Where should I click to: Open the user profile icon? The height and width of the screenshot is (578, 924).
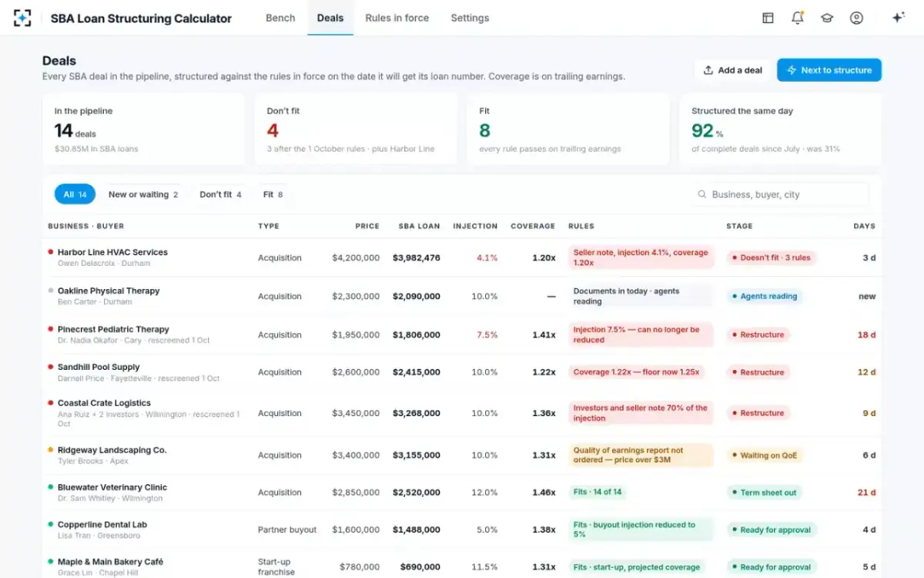(856, 18)
